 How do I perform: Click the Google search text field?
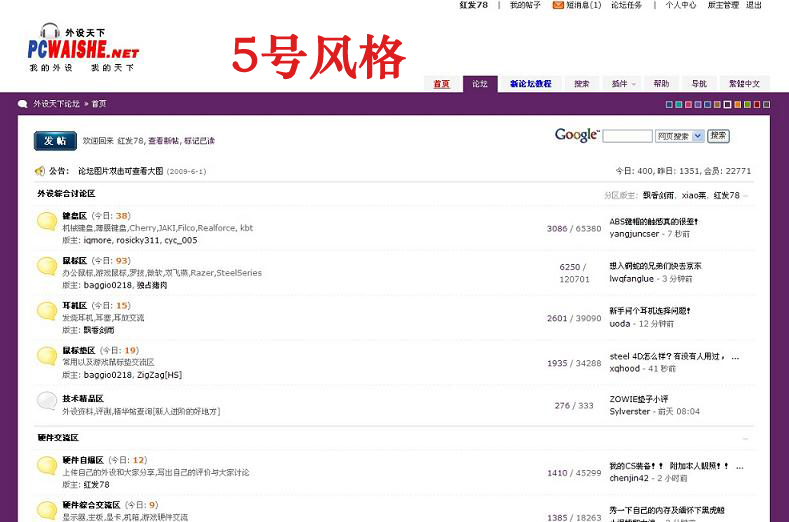(627, 136)
